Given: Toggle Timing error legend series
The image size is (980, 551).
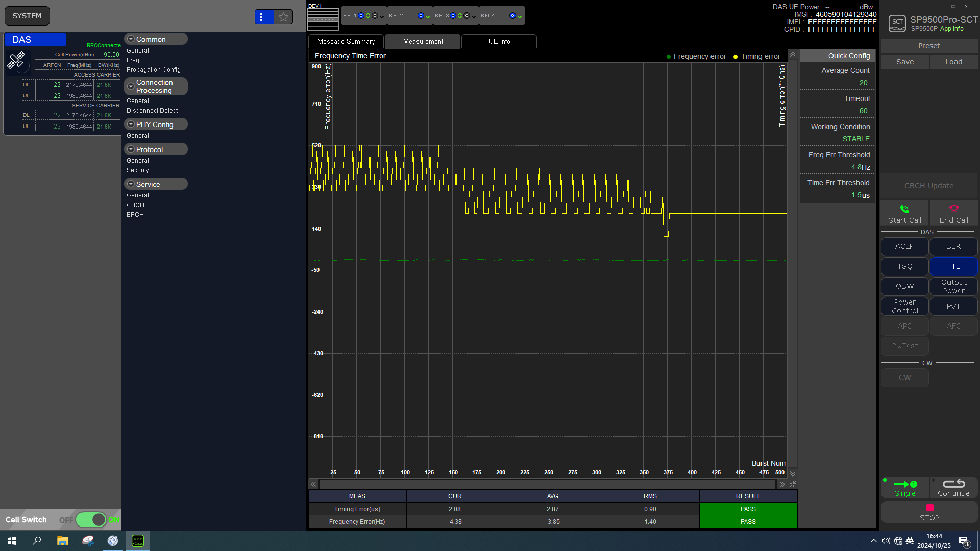Looking at the screenshot, I should [x=756, y=56].
